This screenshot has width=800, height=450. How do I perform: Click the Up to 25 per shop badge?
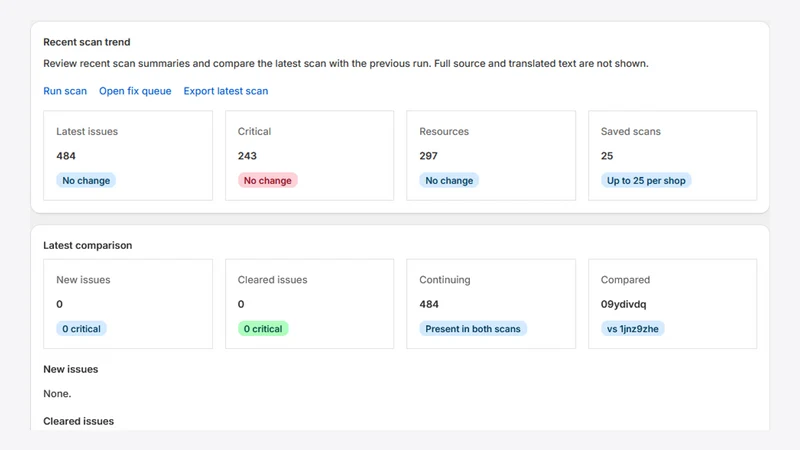[646, 180]
